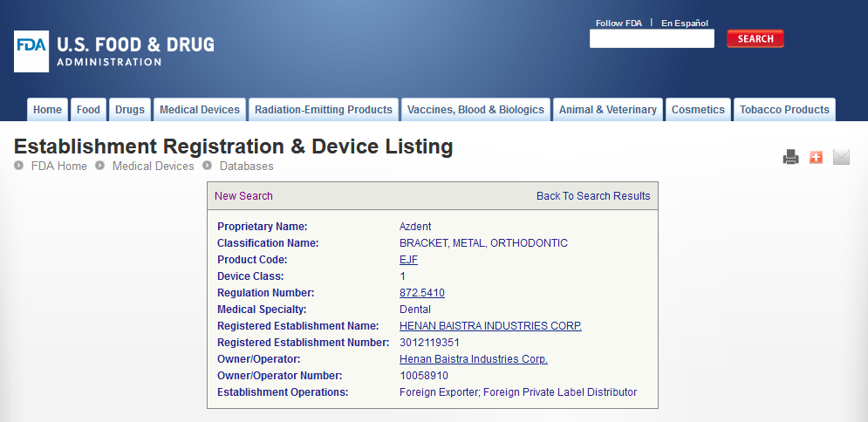The width and height of the screenshot is (868, 422).
Task: Switch to En Español
Action: [685, 24]
